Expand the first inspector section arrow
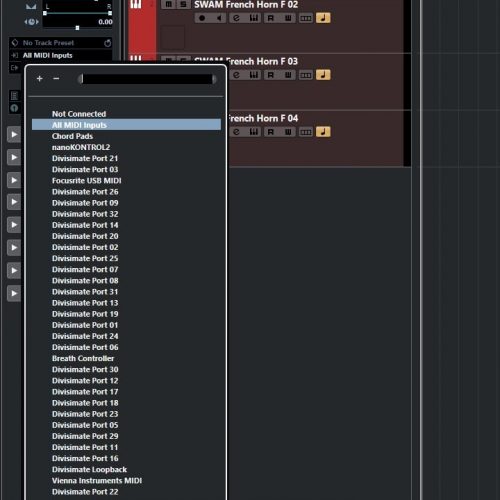The image size is (500, 500). click(14, 135)
